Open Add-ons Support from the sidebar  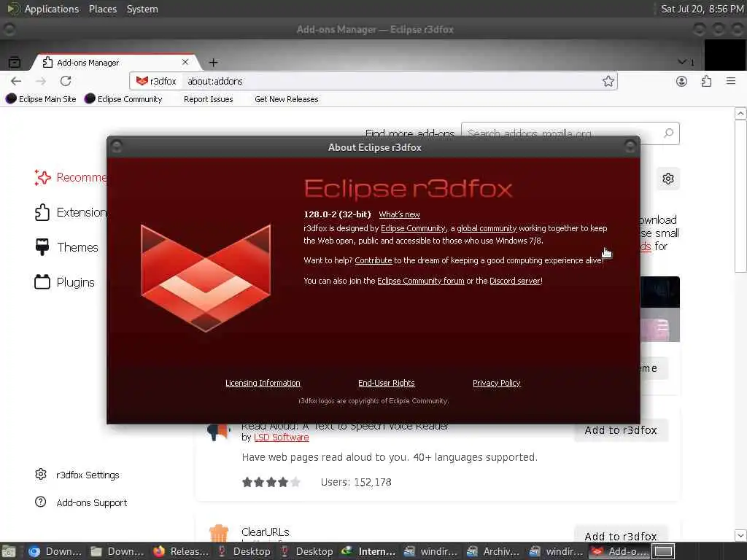(x=81, y=502)
